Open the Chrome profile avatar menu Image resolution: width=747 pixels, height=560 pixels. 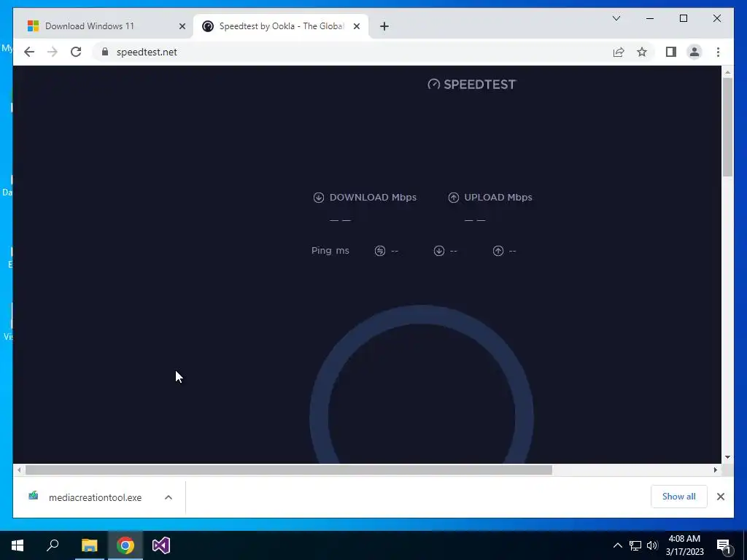pyautogui.click(x=694, y=52)
